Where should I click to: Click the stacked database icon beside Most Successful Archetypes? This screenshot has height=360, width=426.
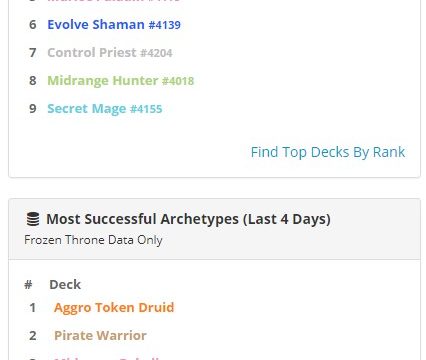[x=33, y=219]
